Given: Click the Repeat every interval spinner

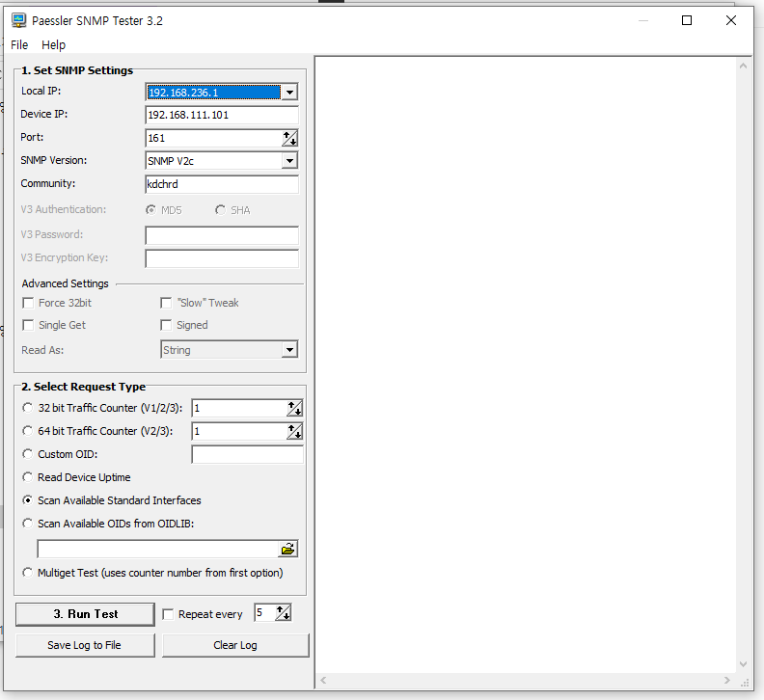Looking at the screenshot, I should [283, 613].
